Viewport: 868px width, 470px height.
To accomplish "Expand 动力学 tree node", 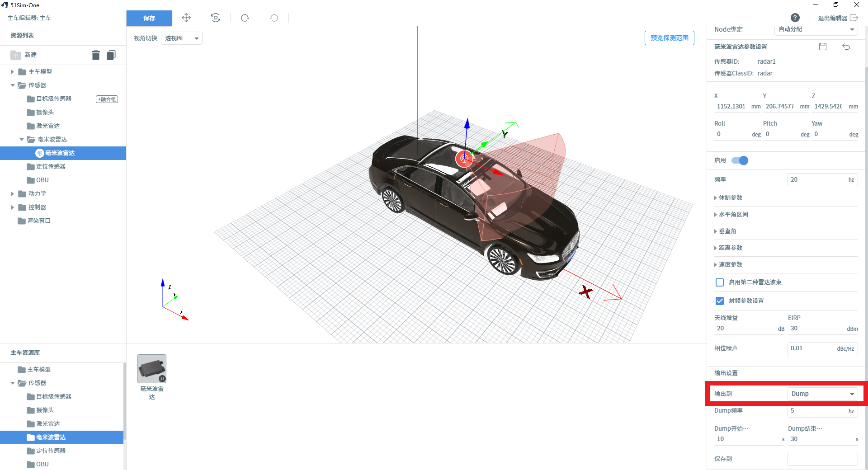I will click(x=13, y=194).
